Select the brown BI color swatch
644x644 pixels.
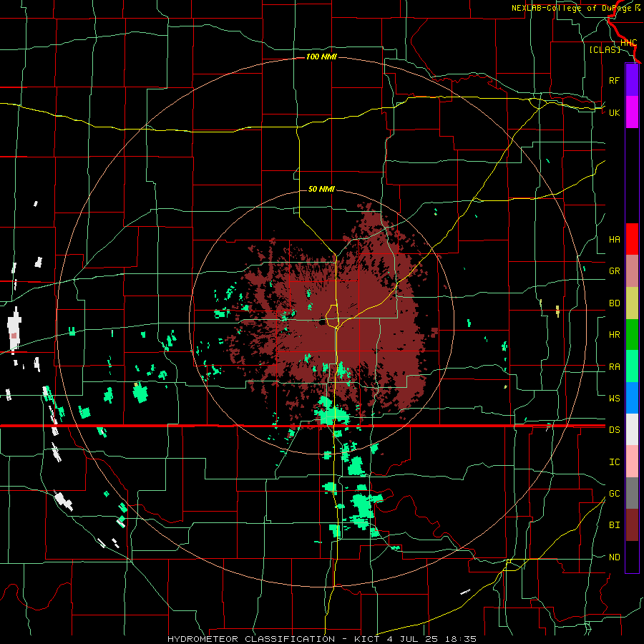632,525
